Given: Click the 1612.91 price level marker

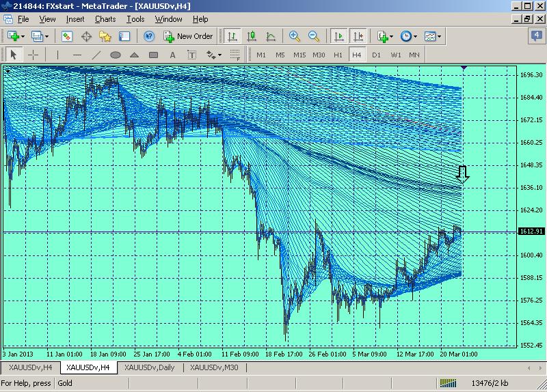Looking at the screenshot, I should point(531,232).
